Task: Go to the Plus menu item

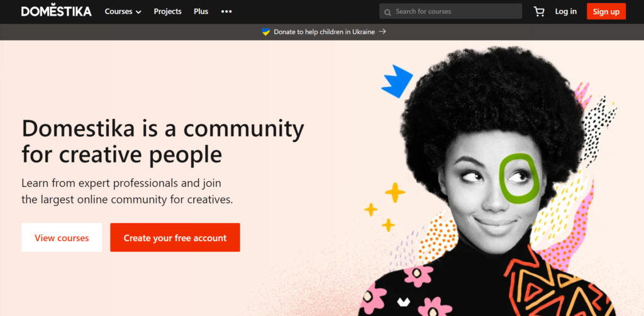Action: click(201, 11)
